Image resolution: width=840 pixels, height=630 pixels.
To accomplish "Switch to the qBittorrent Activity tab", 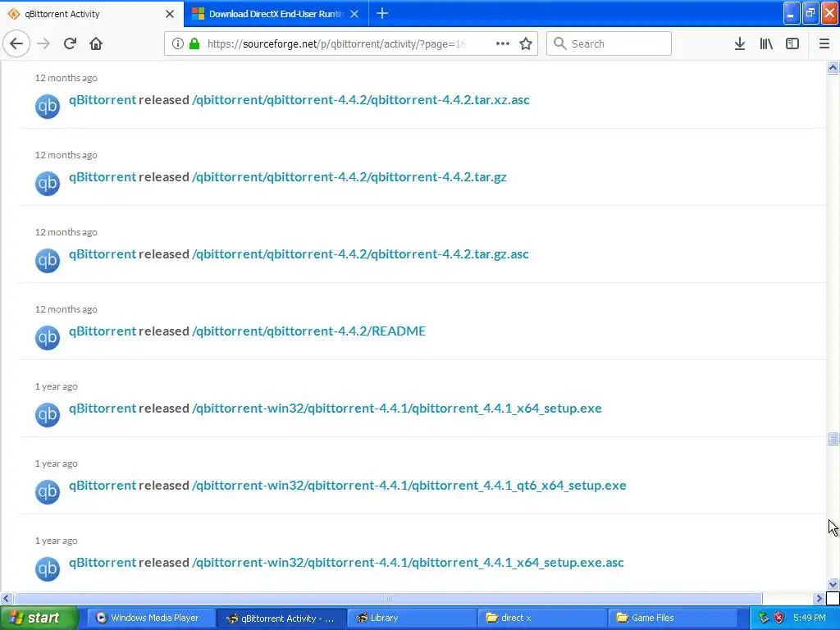I will coord(92,14).
